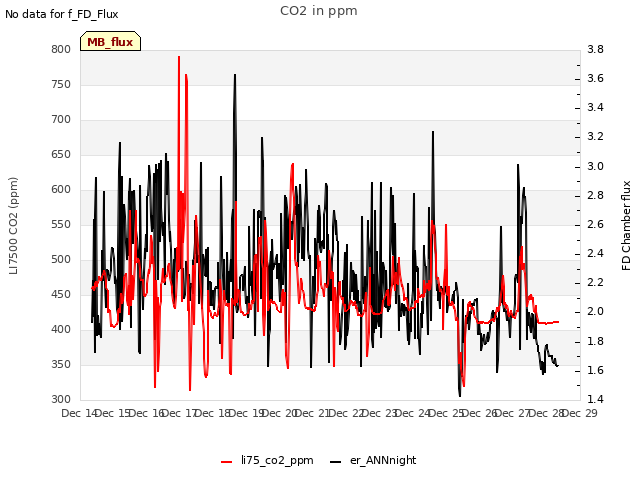
Task: Click the 3.4 tick on right axis
Action: tap(596, 108)
